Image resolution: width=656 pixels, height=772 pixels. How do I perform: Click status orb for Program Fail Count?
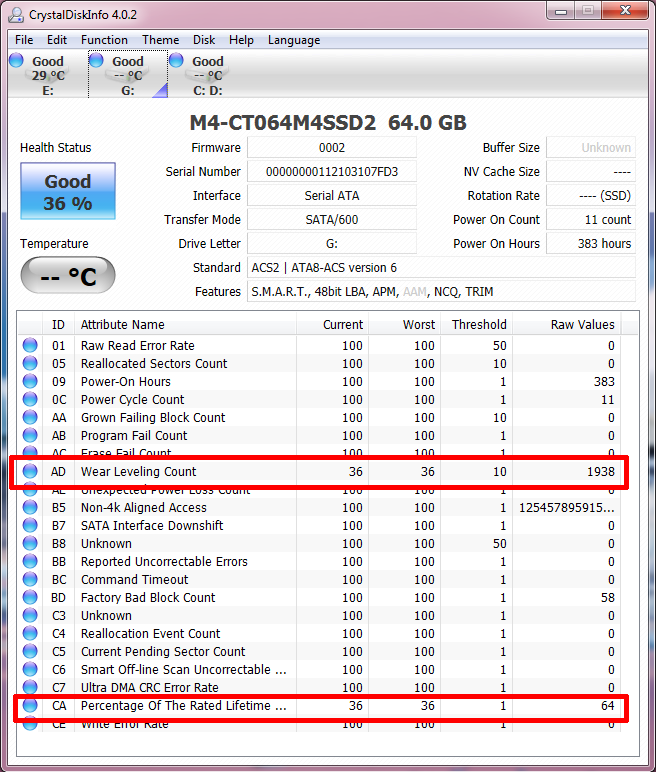30,435
